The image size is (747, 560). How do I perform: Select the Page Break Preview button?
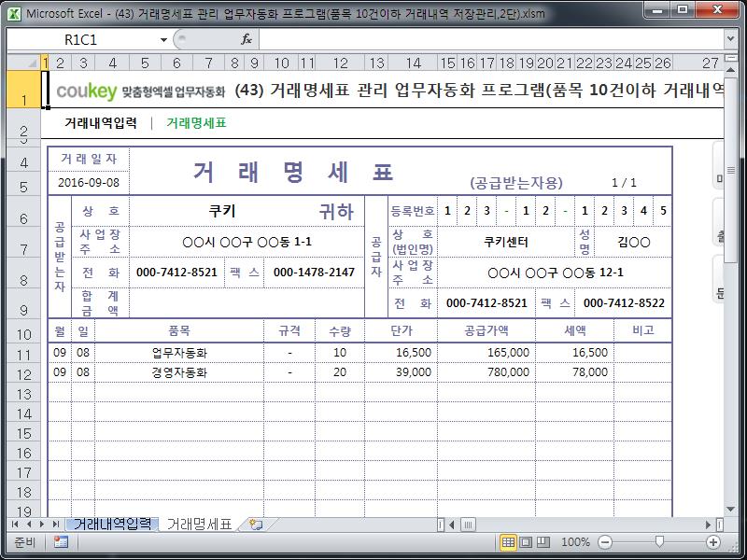[x=543, y=542]
